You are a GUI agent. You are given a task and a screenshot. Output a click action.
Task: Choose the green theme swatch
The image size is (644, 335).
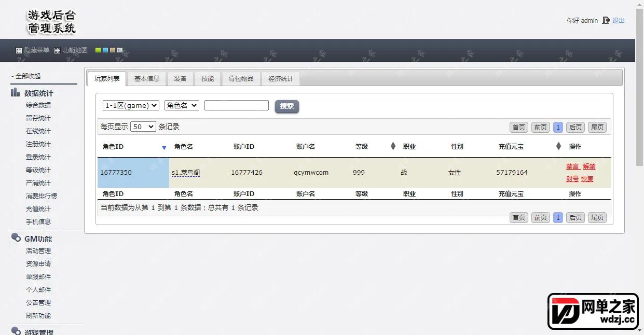98,50
